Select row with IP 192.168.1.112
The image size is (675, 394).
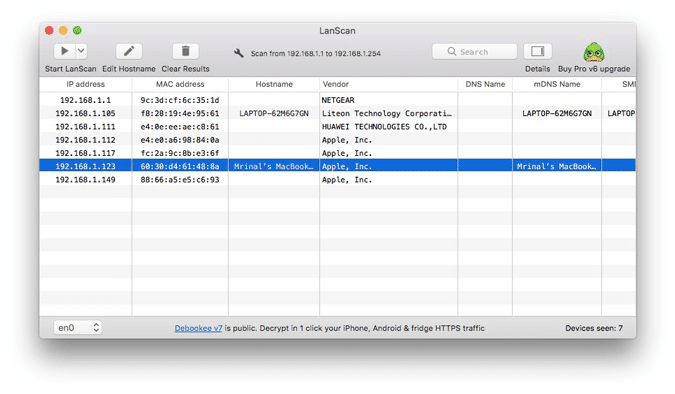point(338,140)
